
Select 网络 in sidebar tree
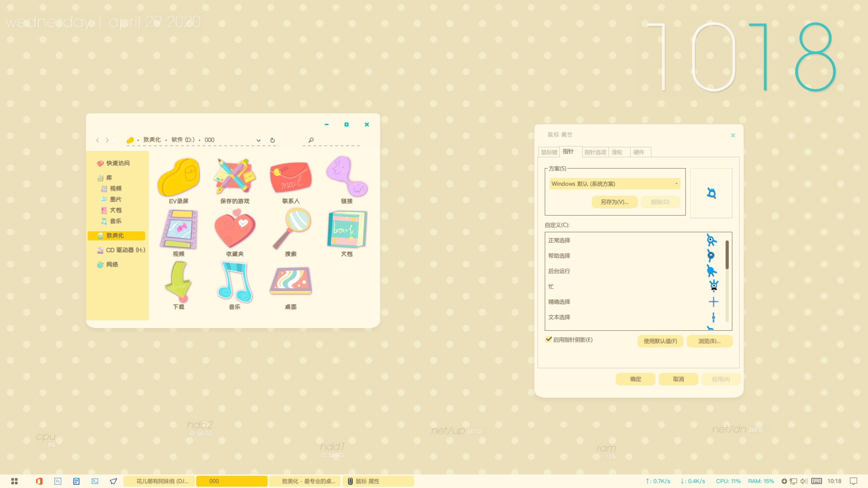(x=112, y=264)
